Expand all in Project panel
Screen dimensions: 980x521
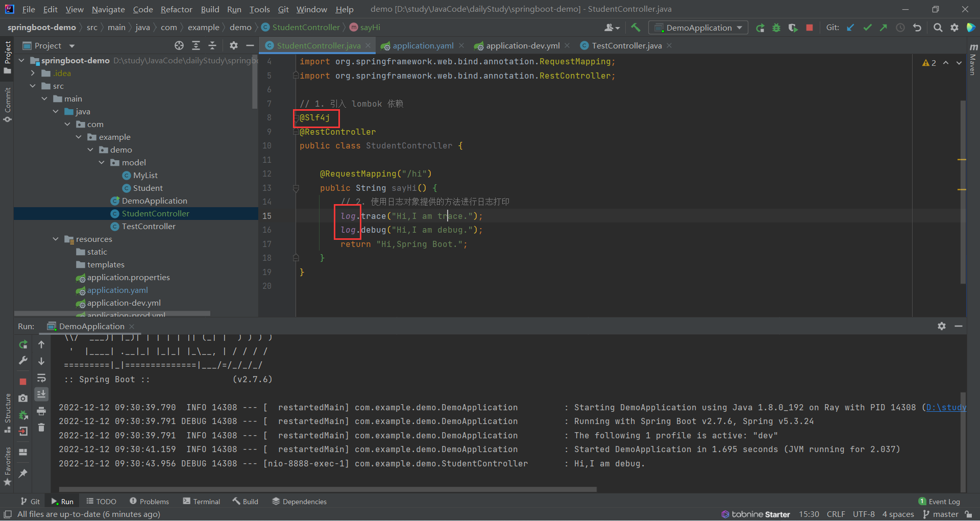[196, 45]
